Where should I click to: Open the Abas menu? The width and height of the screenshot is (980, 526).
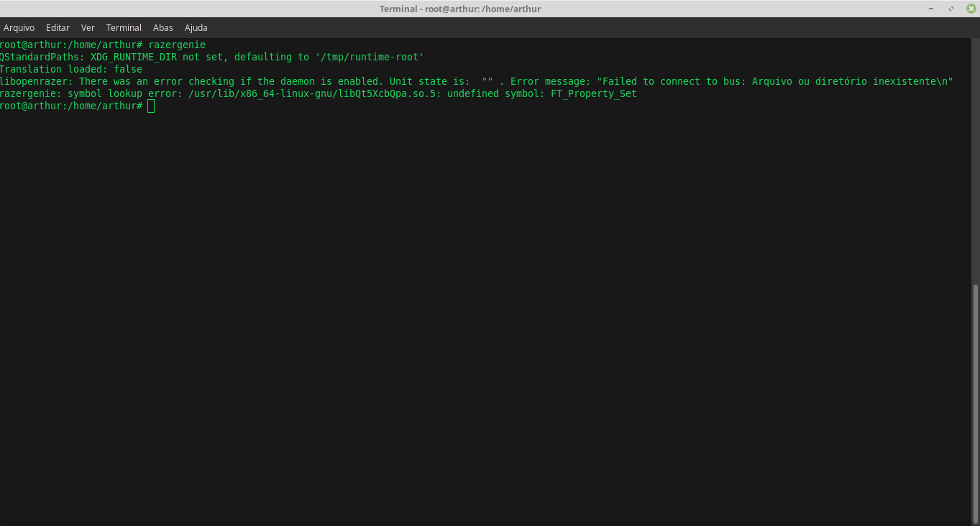click(x=162, y=27)
